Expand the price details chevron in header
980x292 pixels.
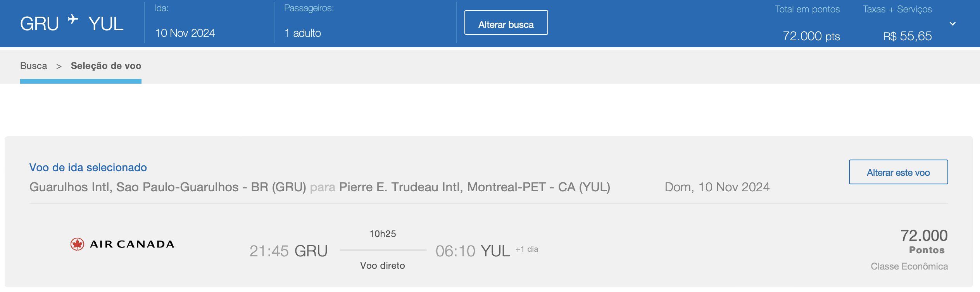[x=952, y=24]
